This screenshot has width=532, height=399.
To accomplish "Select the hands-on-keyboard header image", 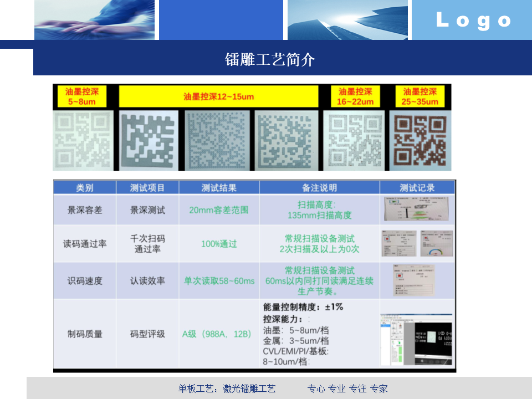I will [94, 20].
